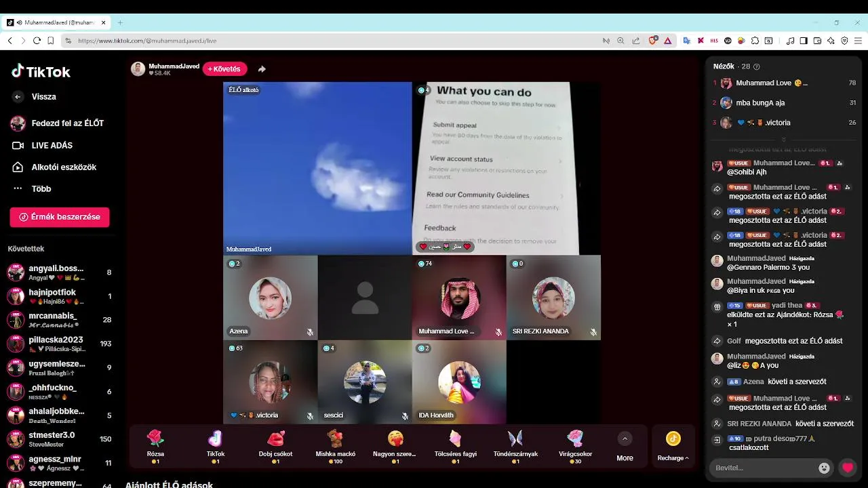
Task: Click the Követés follow button
Action: (224, 69)
